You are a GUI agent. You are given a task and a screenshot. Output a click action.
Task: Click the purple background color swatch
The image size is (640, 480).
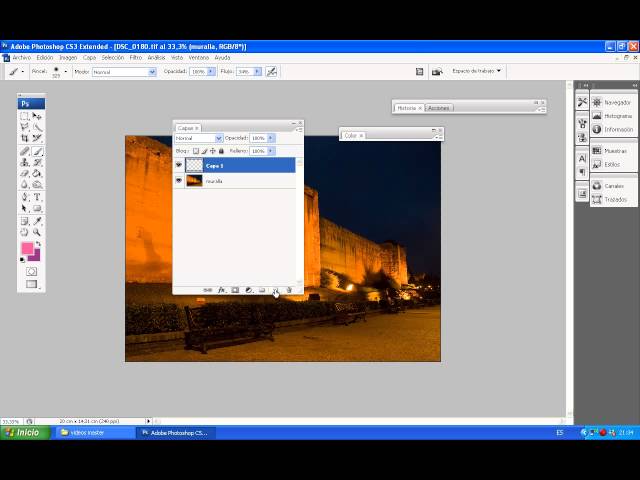[x=36, y=257]
